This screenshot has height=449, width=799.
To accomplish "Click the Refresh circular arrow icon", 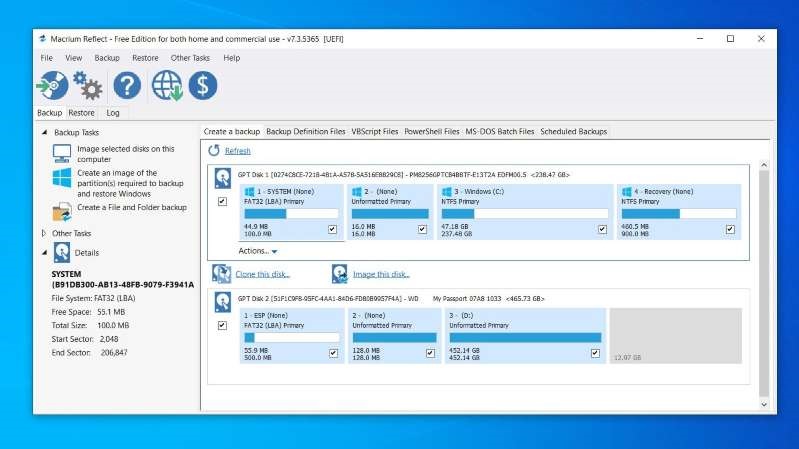I will (214, 150).
